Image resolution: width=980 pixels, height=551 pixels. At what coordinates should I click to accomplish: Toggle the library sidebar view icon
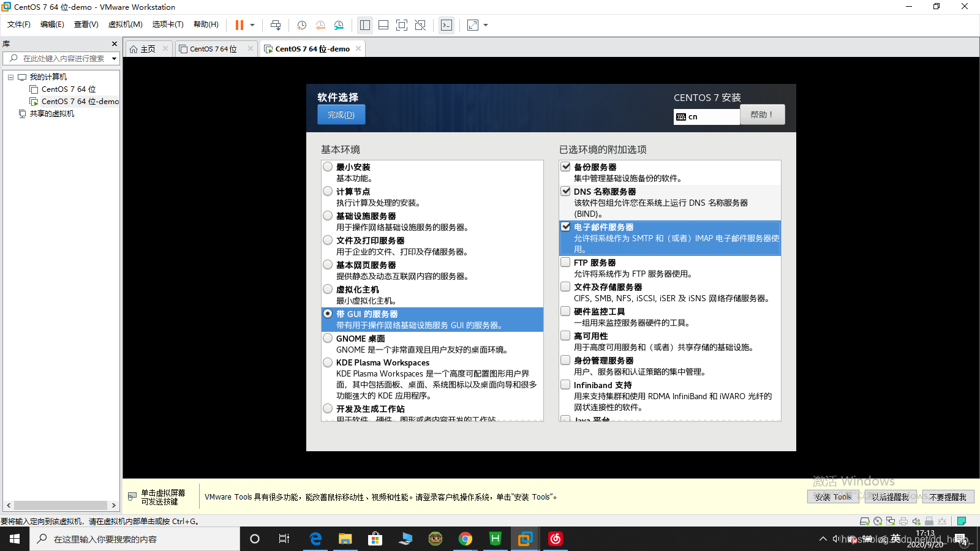(365, 25)
